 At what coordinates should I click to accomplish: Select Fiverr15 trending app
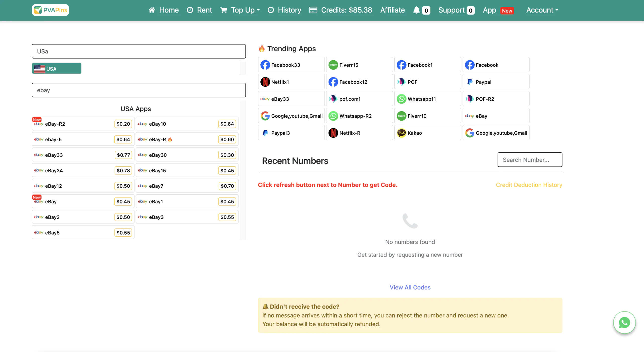359,65
